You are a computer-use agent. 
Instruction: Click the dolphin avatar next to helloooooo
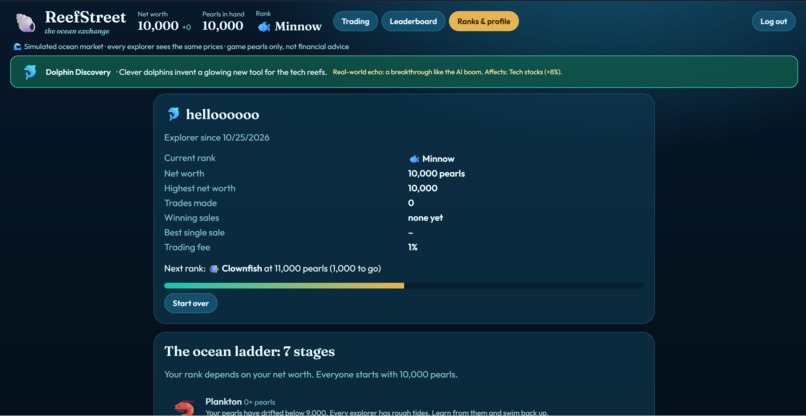(174, 114)
